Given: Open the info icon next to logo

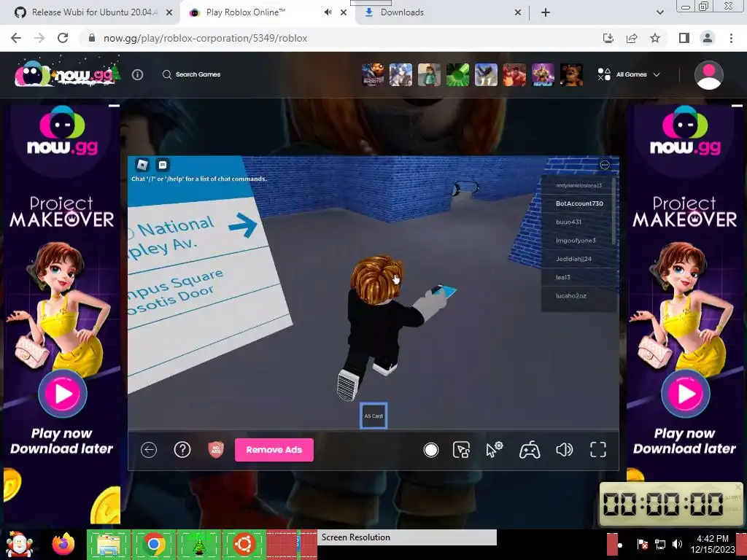Looking at the screenshot, I should pos(137,75).
